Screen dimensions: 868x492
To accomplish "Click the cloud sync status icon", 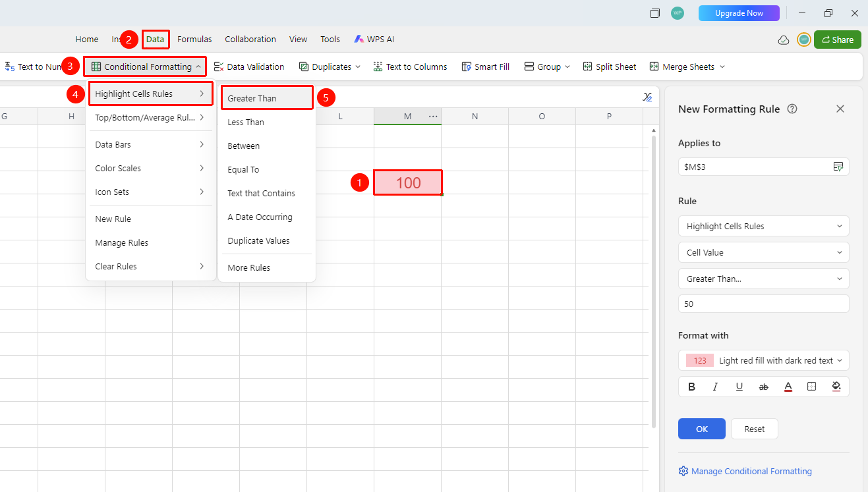I will [784, 40].
